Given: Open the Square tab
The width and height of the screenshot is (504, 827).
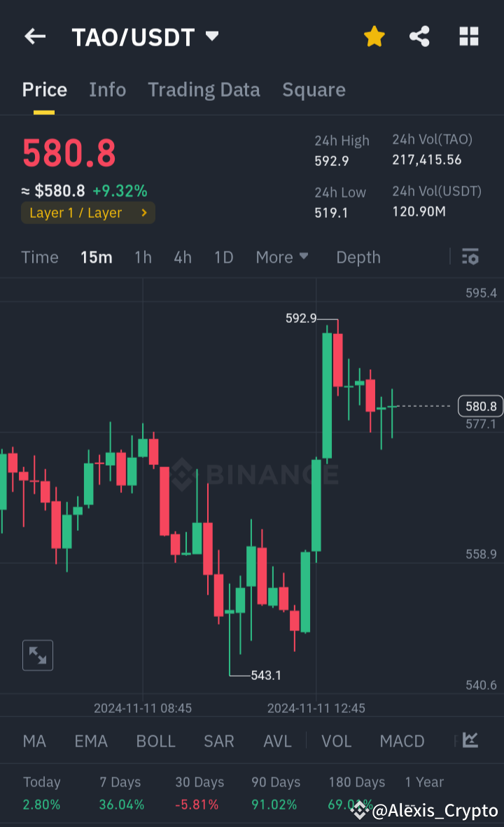Looking at the screenshot, I should pyautogui.click(x=314, y=90).
